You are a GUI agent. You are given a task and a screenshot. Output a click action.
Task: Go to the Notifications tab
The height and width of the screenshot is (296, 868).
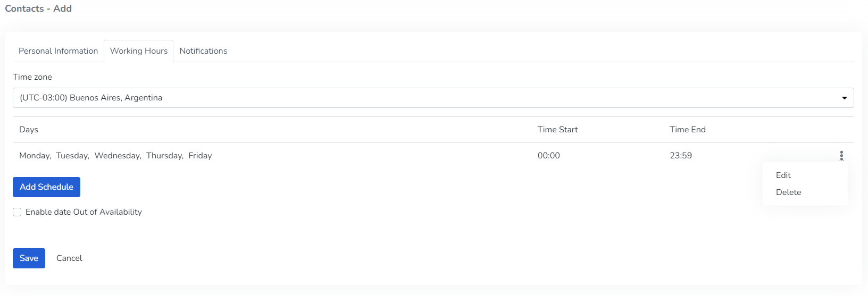[203, 51]
